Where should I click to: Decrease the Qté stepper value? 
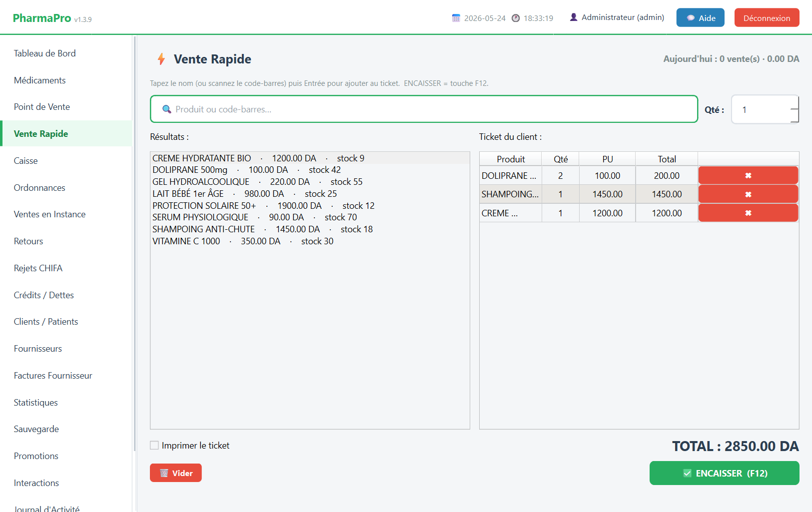[x=795, y=115]
